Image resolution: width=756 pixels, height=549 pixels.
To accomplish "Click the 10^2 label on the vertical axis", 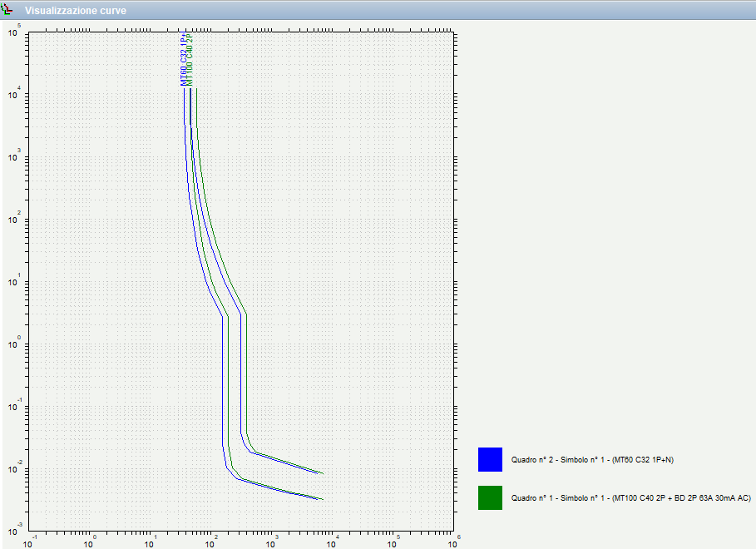I will tap(13, 219).
